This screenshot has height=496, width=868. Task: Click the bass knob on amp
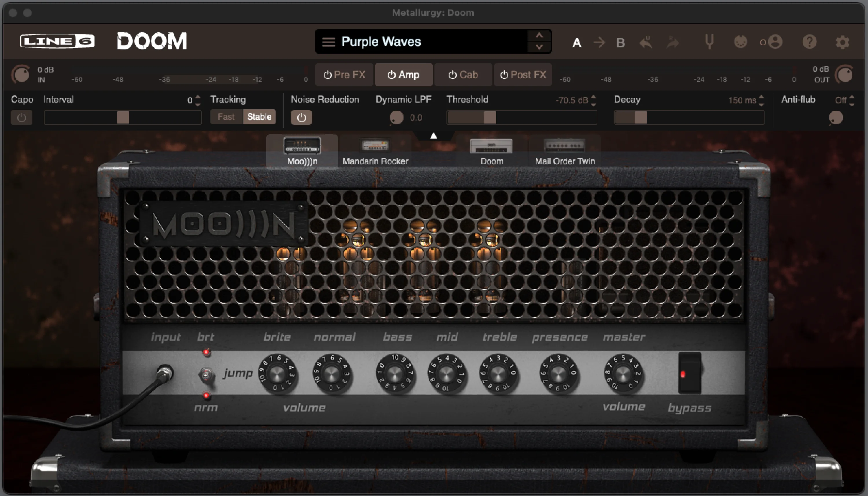395,374
